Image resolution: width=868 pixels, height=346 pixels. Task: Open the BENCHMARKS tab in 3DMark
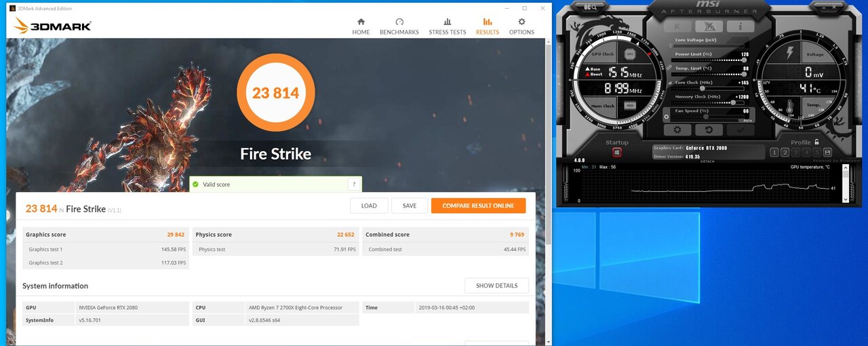[x=399, y=26]
